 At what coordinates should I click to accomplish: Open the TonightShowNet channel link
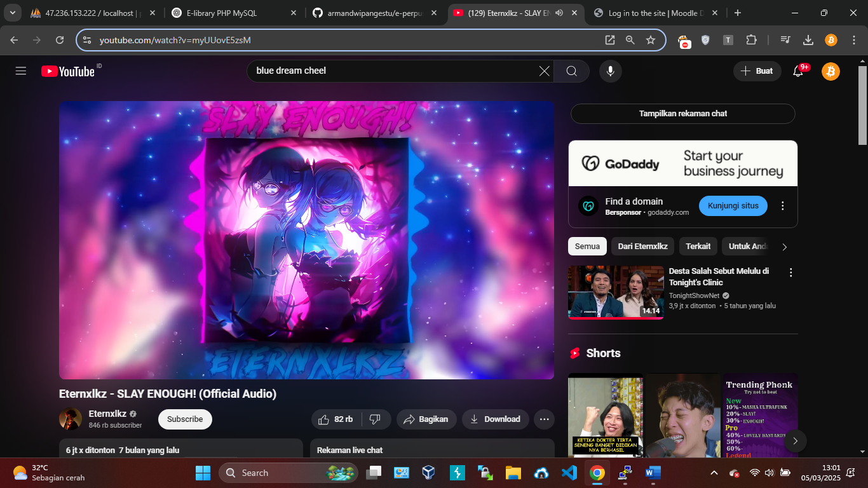point(694,295)
